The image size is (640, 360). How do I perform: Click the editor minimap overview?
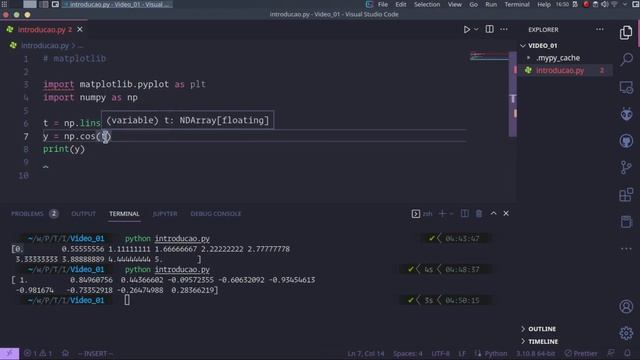click(x=489, y=56)
